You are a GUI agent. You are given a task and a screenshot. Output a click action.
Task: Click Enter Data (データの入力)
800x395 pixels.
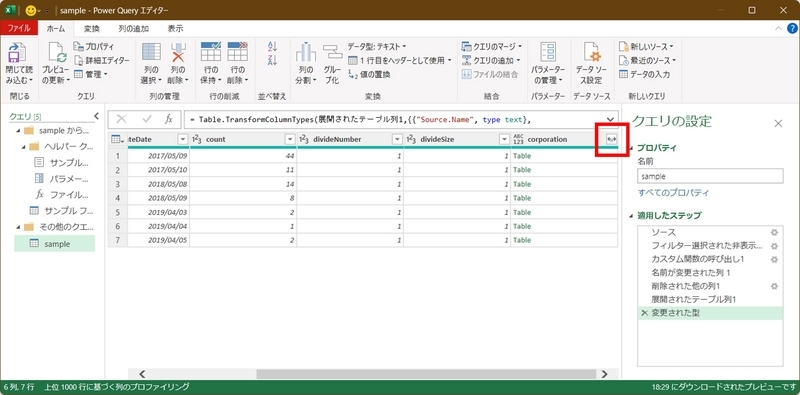[644, 74]
